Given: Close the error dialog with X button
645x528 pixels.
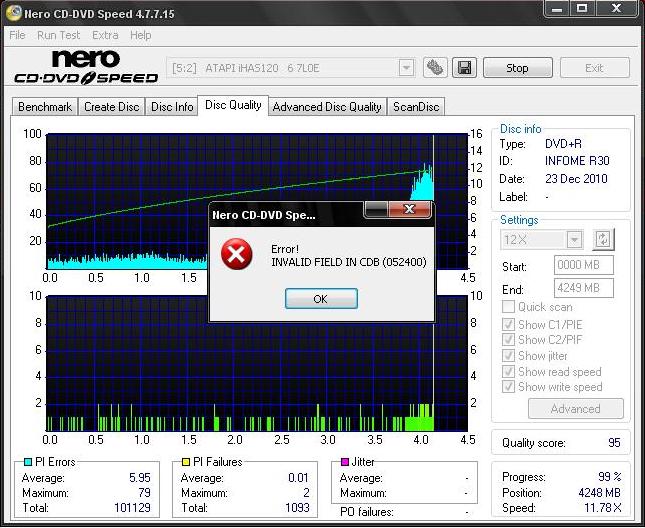Looking at the screenshot, I should [x=410, y=210].
